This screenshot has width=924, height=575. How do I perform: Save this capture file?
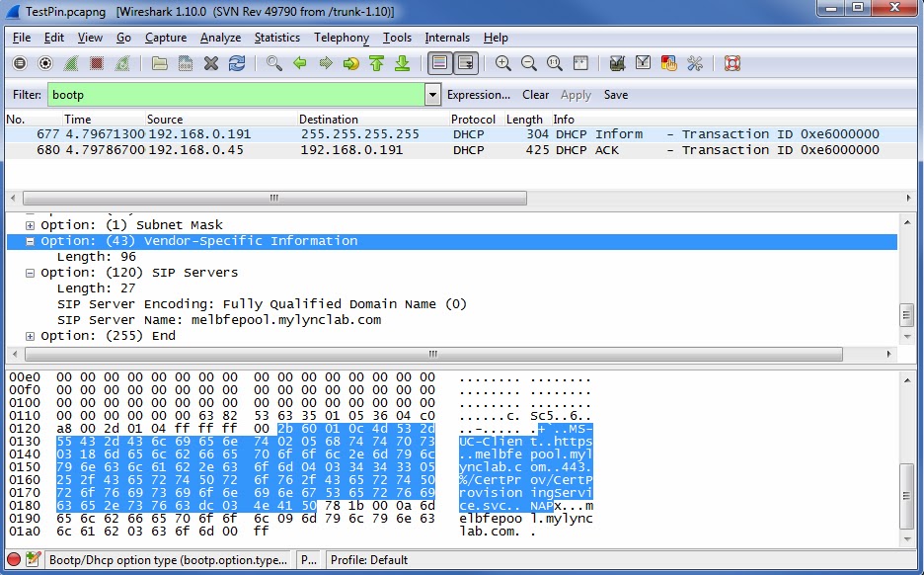tap(185, 63)
